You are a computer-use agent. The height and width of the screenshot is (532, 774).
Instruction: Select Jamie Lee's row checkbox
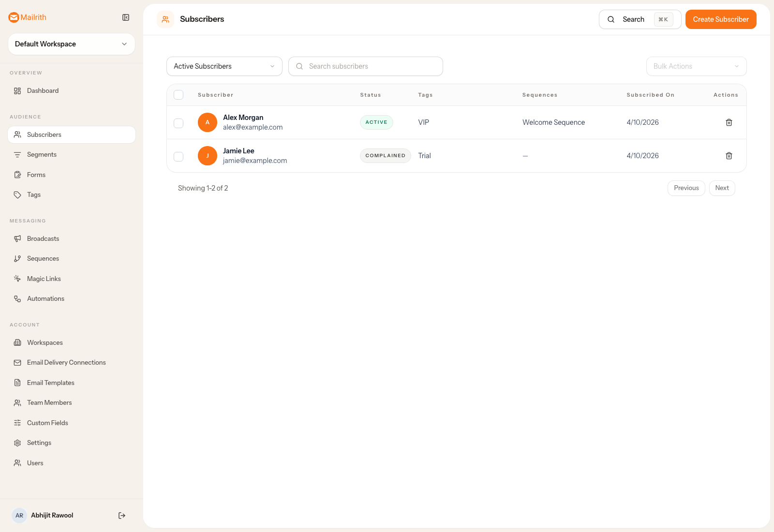coord(178,156)
